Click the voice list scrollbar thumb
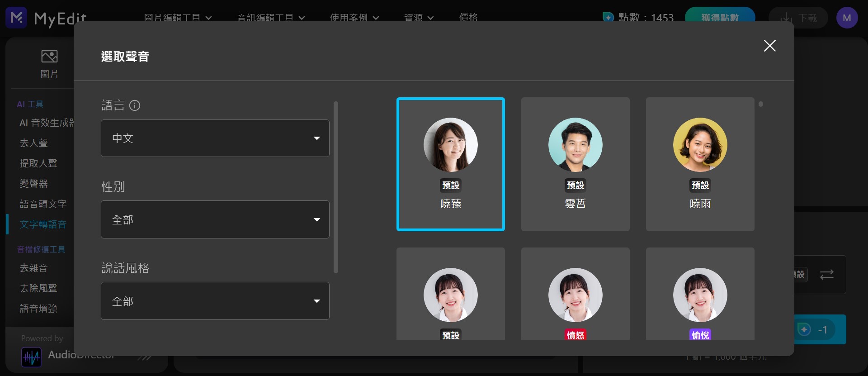Image resolution: width=868 pixels, height=376 pixels. (761, 104)
